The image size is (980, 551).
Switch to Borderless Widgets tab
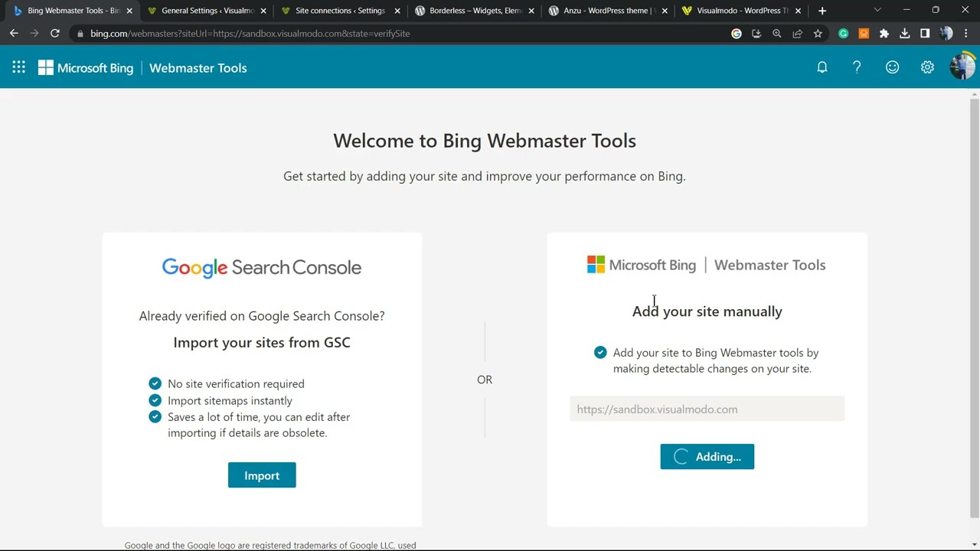tap(475, 11)
